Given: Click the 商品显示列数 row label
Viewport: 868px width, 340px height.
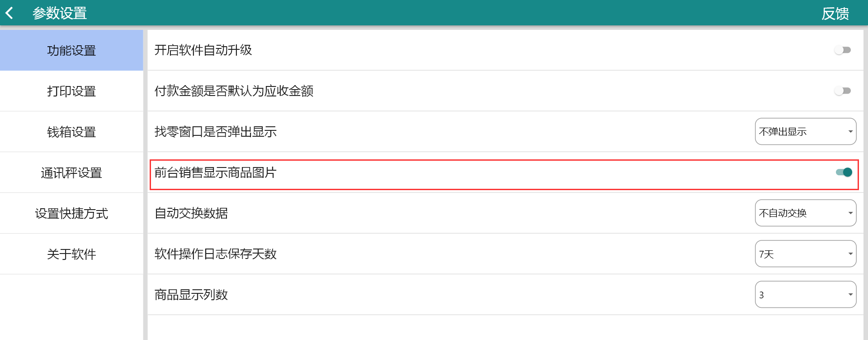Looking at the screenshot, I should click(x=191, y=294).
